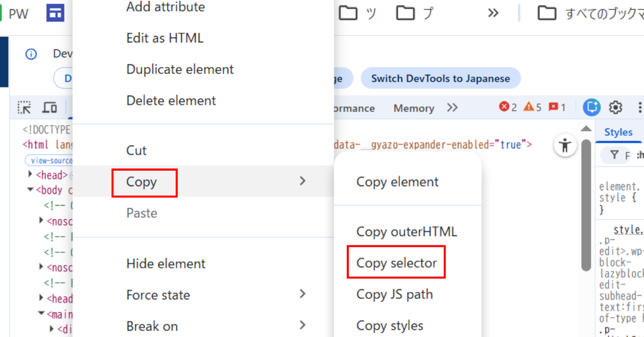This screenshot has height=337, width=644.
Task: Open the すべてのブックマーク folder
Action: click(590, 13)
